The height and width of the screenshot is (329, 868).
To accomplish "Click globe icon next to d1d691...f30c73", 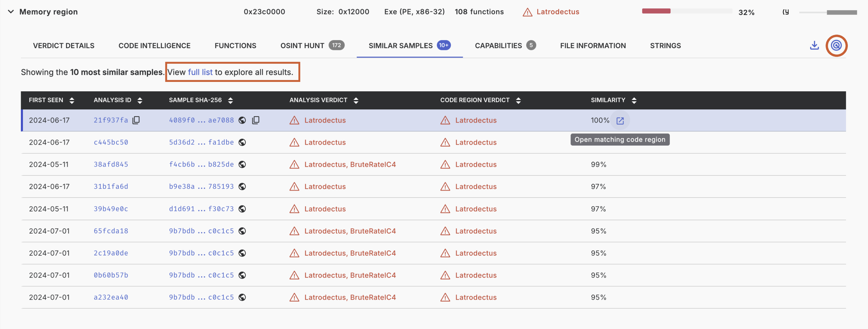I will tap(242, 209).
